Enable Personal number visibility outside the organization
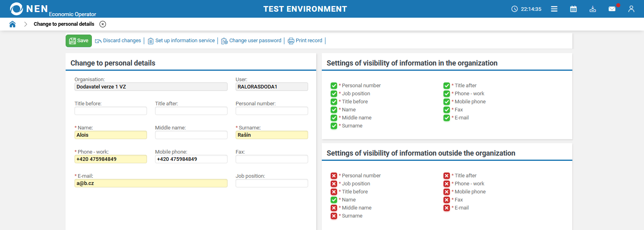This screenshot has height=230, width=644. [334, 176]
